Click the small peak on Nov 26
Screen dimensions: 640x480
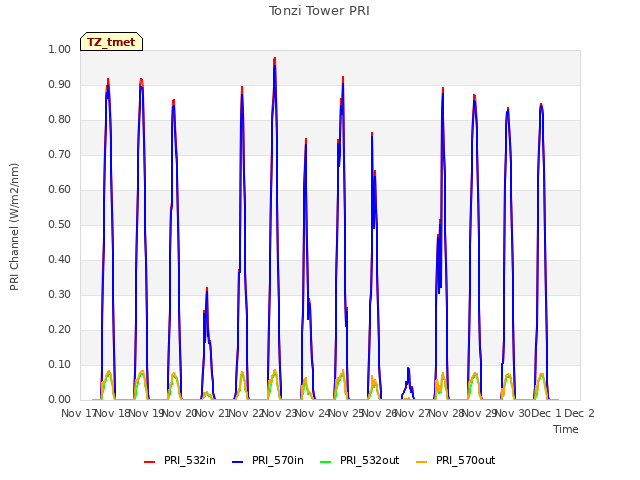pos(408,369)
